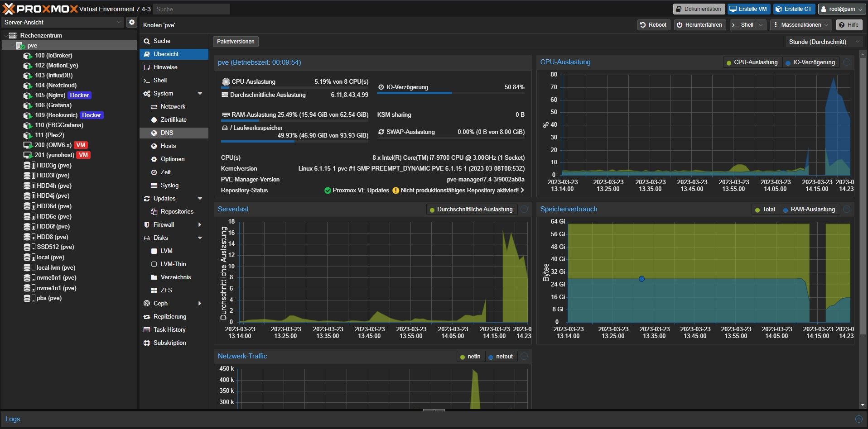Image resolution: width=868 pixels, height=429 pixels.
Task: Open Optionen gear icon
Action: click(x=154, y=159)
